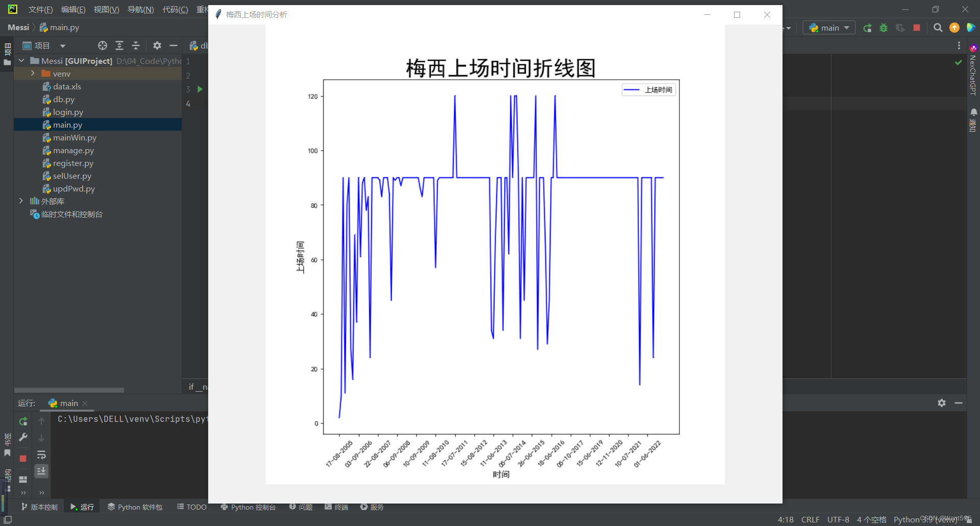The height and width of the screenshot is (526, 980).
Task: Minimize the Run tool window
Action: pyautogui.click(x=959, y=403)
